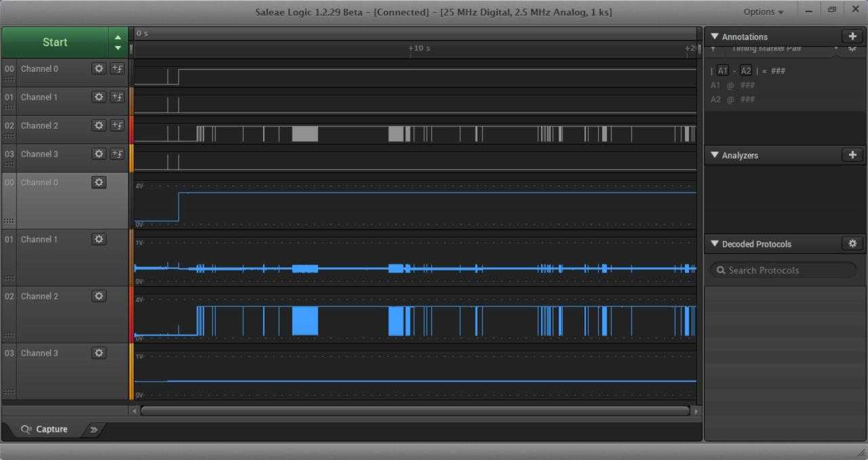The image size is (868, 460).
Task: Collapse the Analyzers panel
Action: [714, 155]
